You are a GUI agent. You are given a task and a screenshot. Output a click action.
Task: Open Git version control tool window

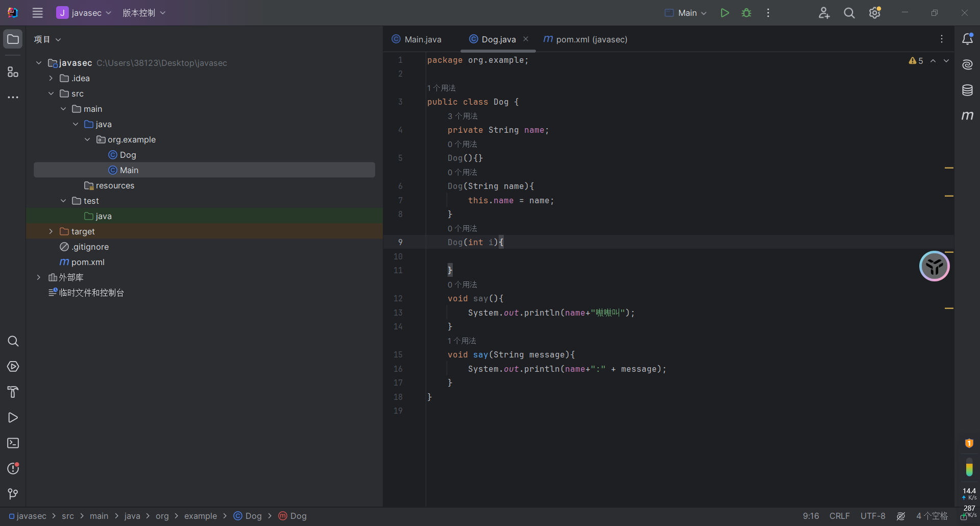point(13,494)
